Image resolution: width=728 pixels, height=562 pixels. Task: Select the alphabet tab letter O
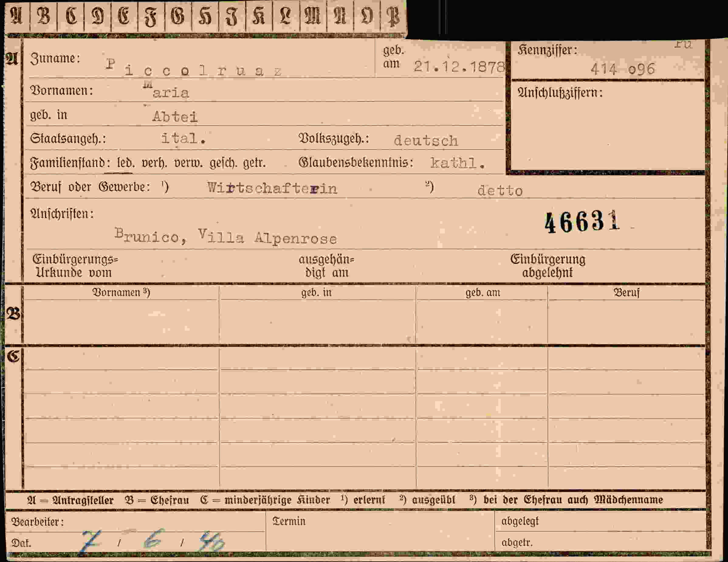point(367,16)
